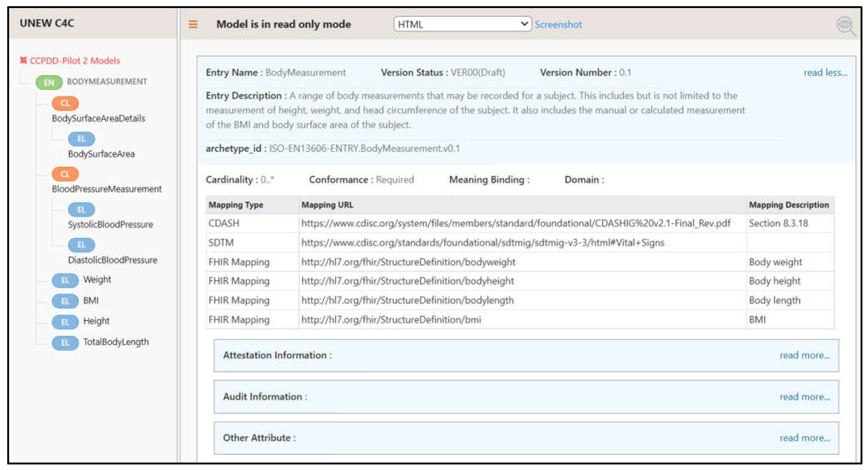The height and width of the screenshot is (470, 868).
Task: Select the SystolicBloodPressure tree node
Action: click(x=110, y=224)
